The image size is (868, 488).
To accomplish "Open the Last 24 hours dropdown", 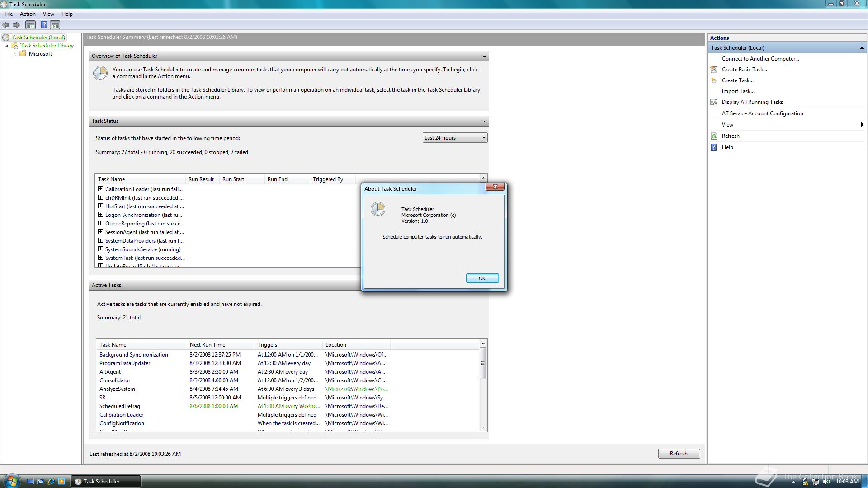I will click(x=455, y=138).
